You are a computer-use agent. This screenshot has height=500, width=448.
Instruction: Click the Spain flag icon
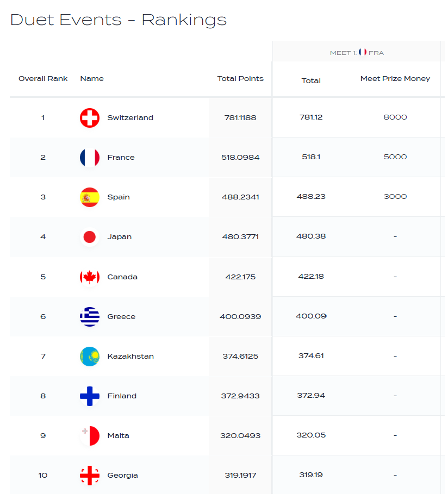click(x=90, y=197)
